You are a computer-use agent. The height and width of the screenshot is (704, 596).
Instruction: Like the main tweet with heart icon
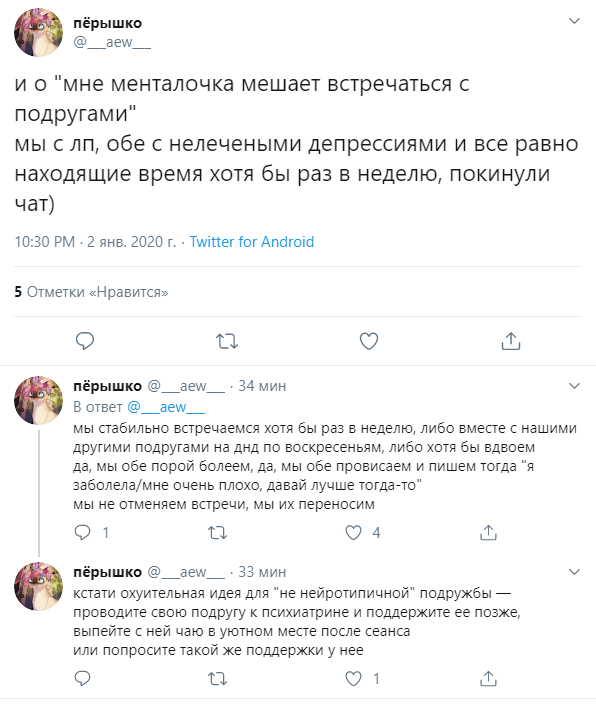pos(369,341)
